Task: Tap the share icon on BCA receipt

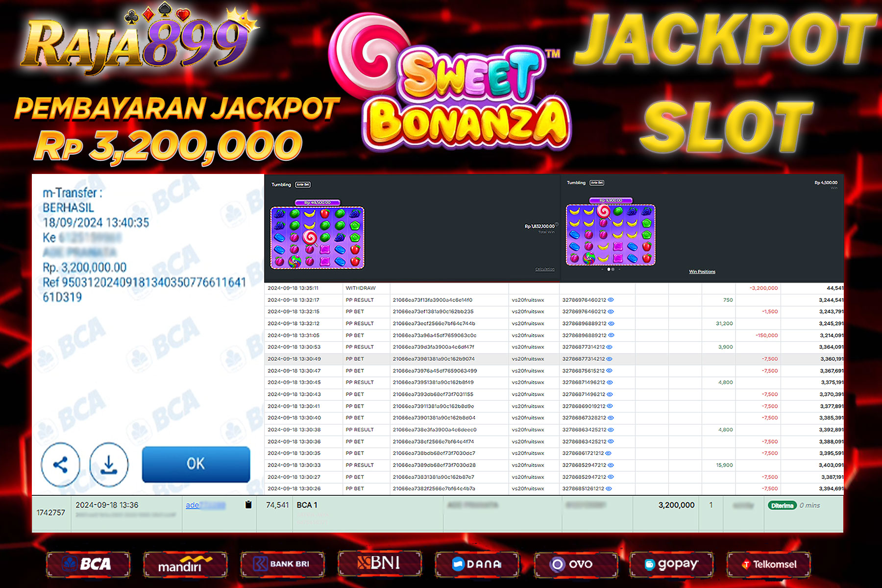Action: [60, 465]
